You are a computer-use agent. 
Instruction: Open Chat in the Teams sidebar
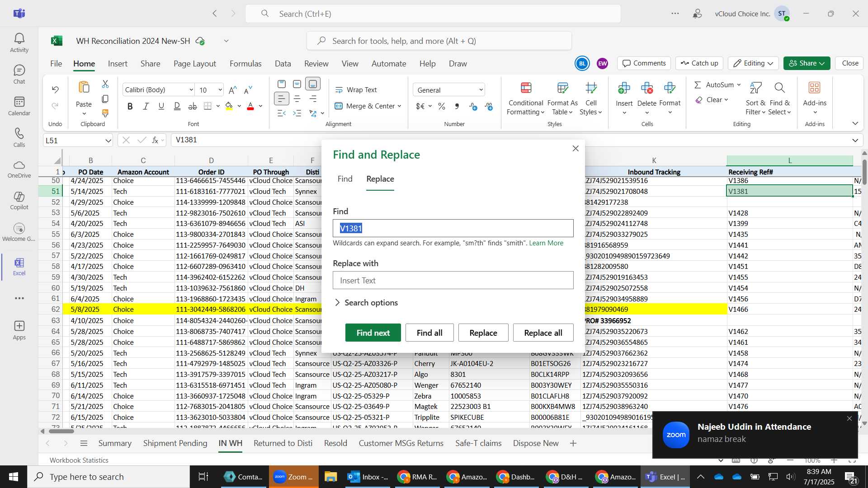pyautogui.click(x=19, y=75)
